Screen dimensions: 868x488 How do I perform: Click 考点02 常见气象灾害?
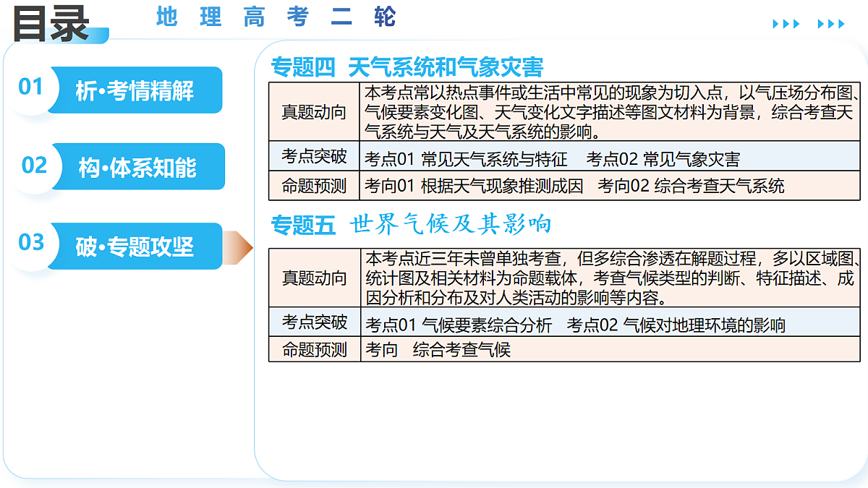coord(663,159)
